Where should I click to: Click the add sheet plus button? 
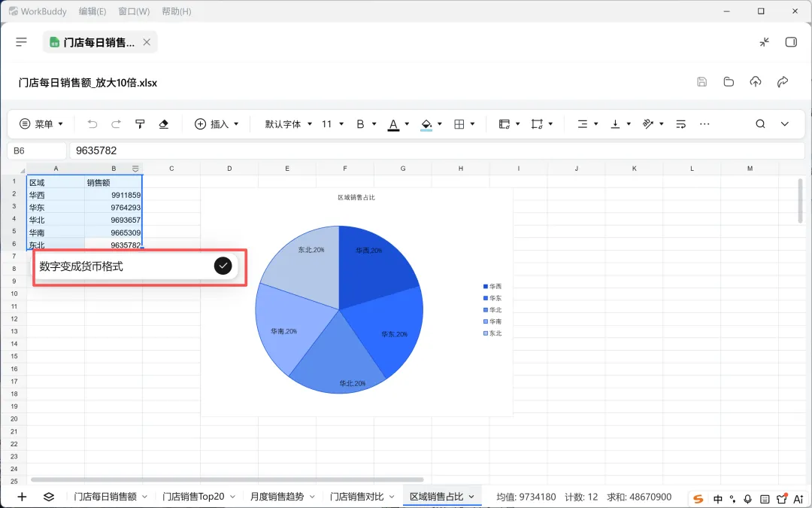[x=22, y=497]
